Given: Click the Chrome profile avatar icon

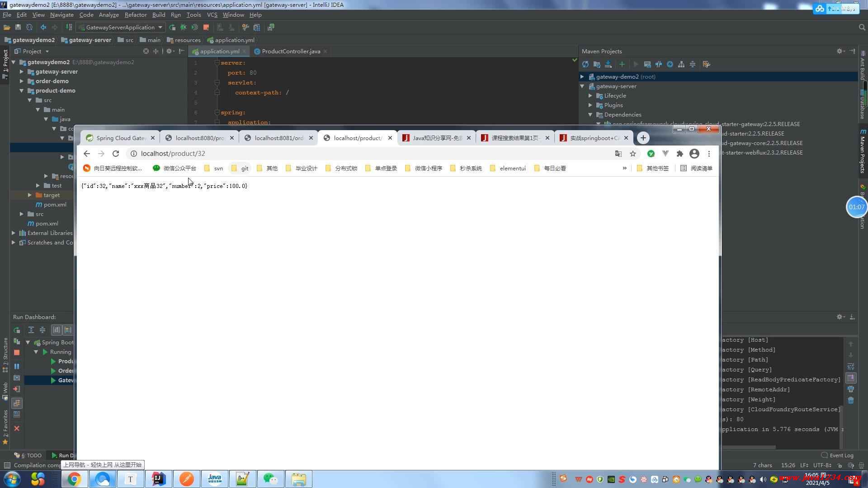Looking at the screenshot, I should 694,154.
